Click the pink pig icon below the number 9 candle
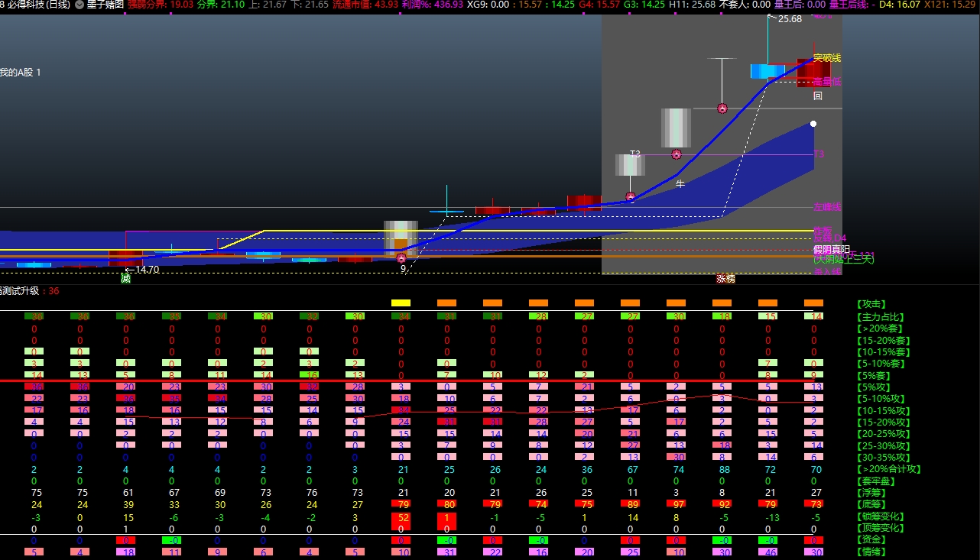Viewport: 980px width, 560px height. click(x=401, y=258)
